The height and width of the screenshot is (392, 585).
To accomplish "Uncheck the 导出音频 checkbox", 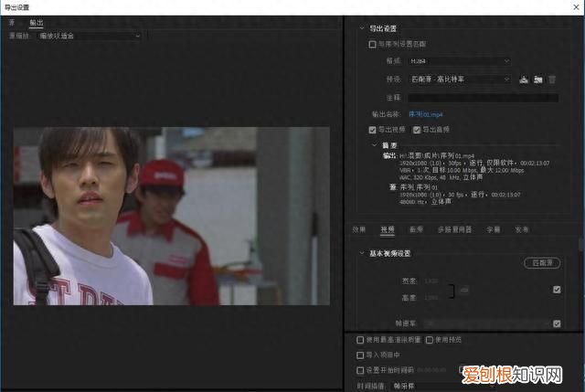I will click(417, 130).
